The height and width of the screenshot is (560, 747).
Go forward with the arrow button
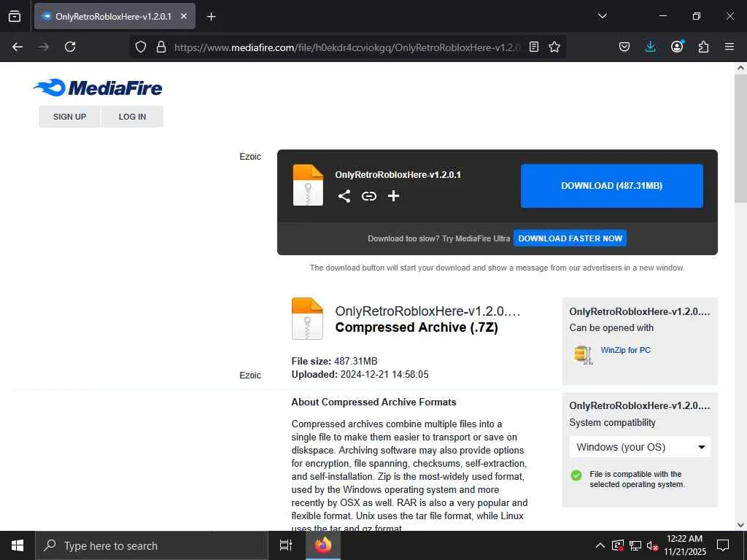43,47
